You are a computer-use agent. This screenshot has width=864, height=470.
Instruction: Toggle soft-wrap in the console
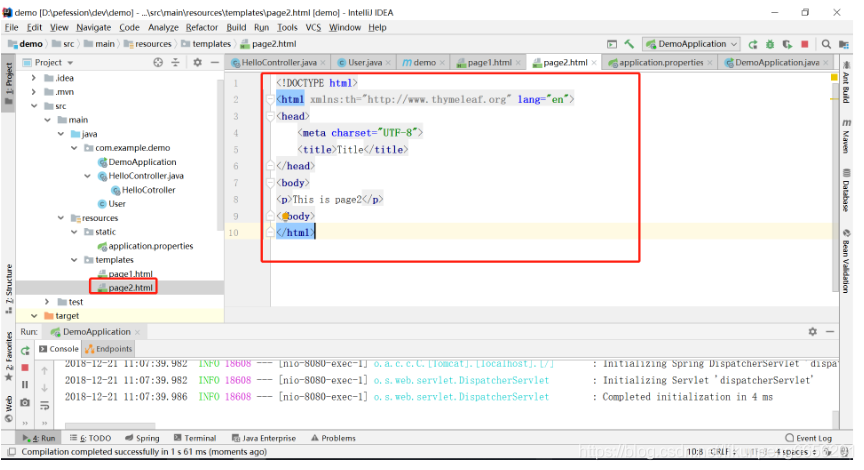[x=45, y=406]
